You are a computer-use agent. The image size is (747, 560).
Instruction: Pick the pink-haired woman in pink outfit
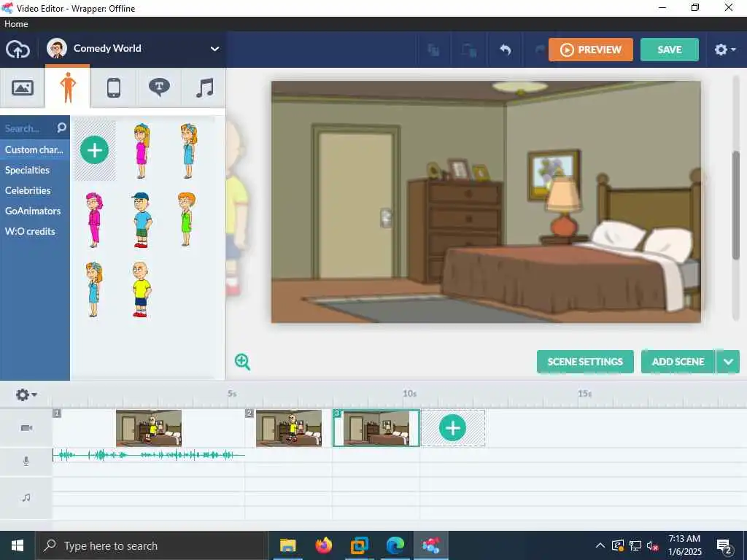[x=94, y=220]
